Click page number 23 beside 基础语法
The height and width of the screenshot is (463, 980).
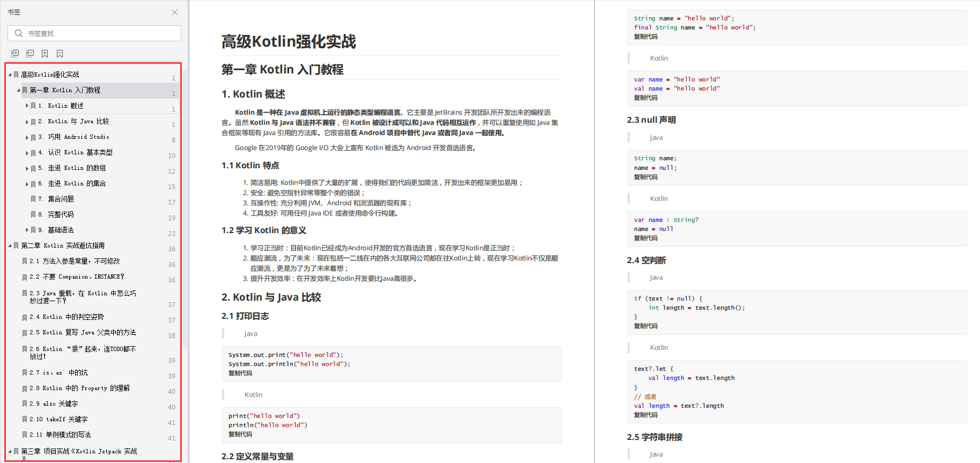pyautogui.click(x=172, y=234)
